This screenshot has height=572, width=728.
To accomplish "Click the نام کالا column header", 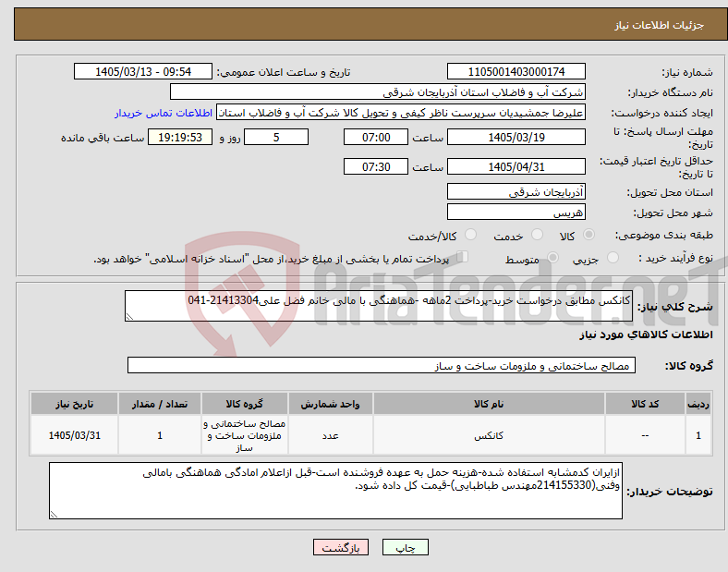I will [489, 404].
